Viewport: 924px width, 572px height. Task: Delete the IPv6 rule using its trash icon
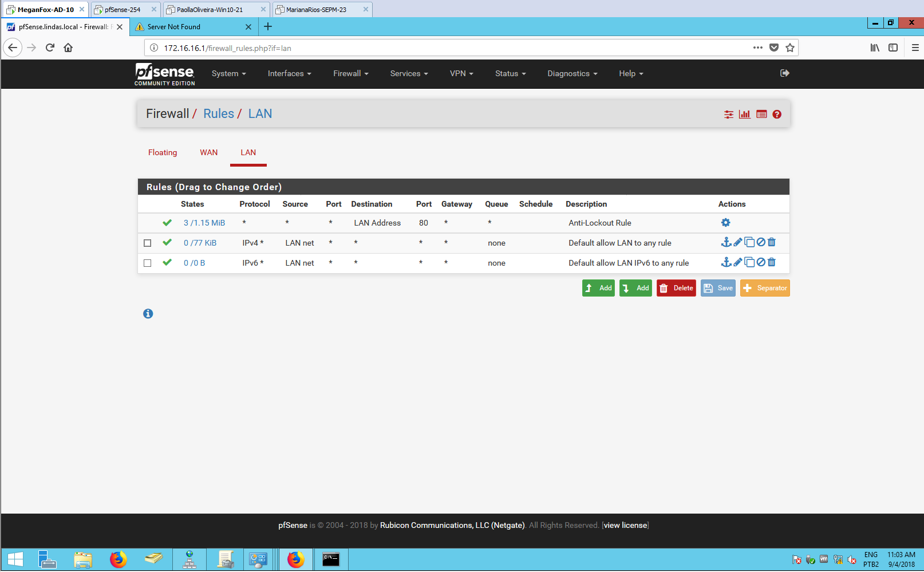[772, 262]
